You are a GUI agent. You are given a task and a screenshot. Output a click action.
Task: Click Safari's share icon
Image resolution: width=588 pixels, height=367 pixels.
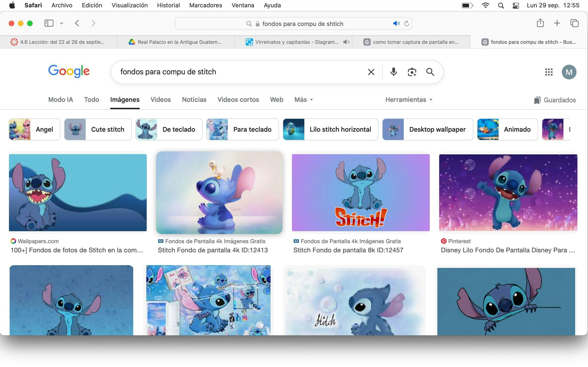click(540, 23)
